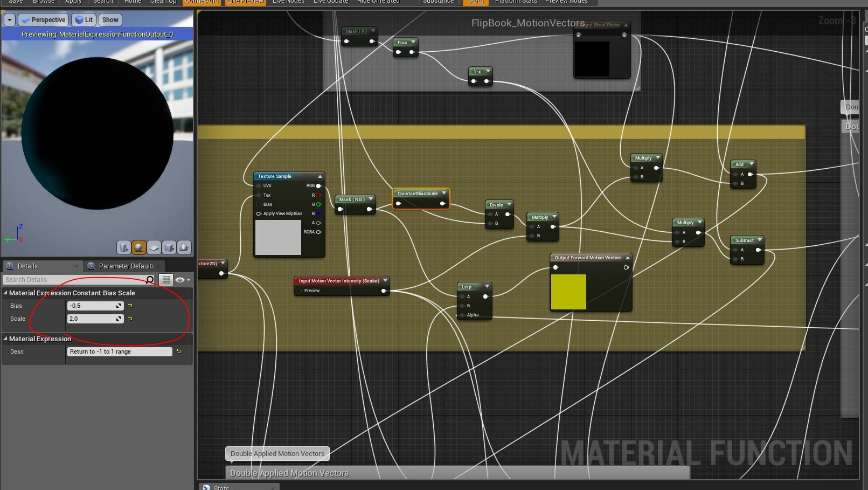Click Save in the top menu bar
Image resolution: width=868 pixels, height=490 pixels.
pos(16,2)
